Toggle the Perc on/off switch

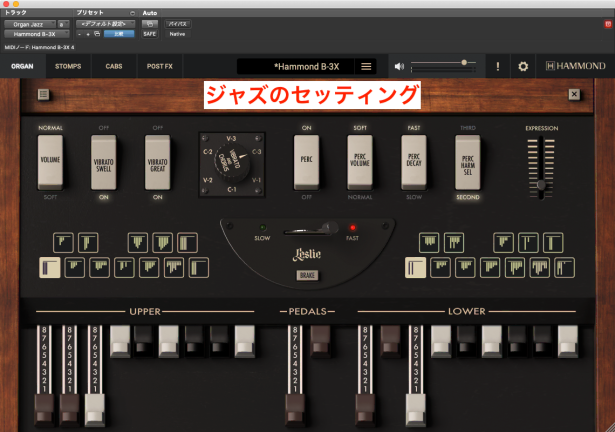(306, 161)
